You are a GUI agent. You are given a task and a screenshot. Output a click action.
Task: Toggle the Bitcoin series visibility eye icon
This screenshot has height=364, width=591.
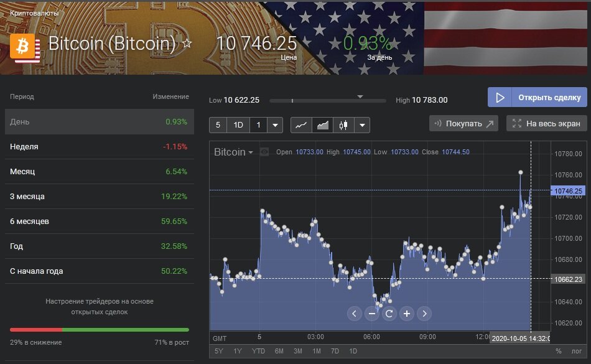point(264,152)
